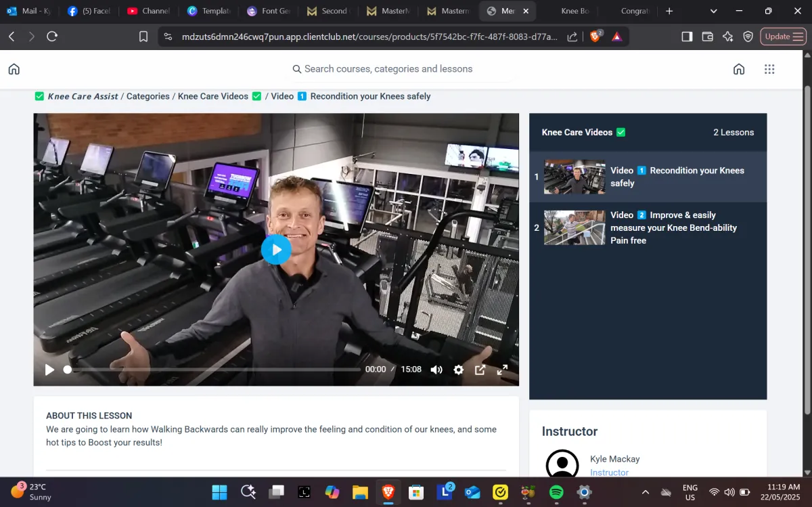The width and height of the screenshot is (812, 507).
Task: Open the browser hamburger menu
Action: pyautogui.click(x=798, y=37)
